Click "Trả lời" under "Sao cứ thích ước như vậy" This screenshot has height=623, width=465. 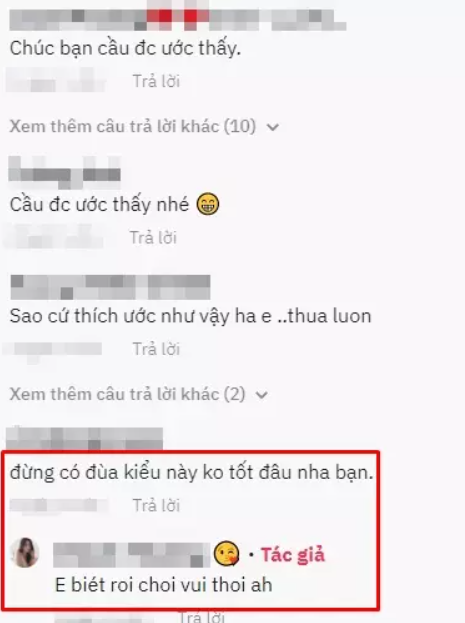[156, 349]
